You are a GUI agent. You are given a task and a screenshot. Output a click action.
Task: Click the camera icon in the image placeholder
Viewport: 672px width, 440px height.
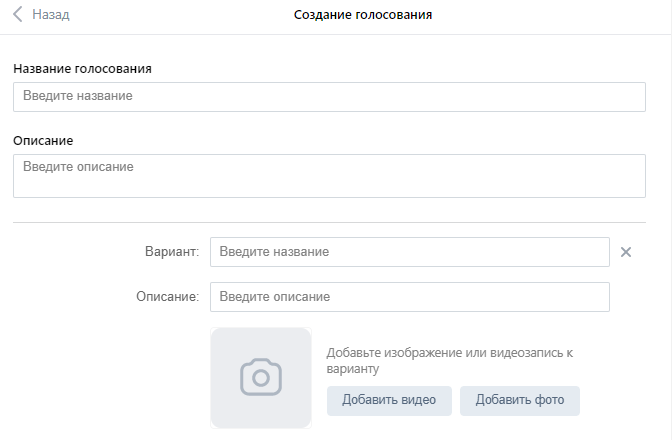tap(261, 377)
